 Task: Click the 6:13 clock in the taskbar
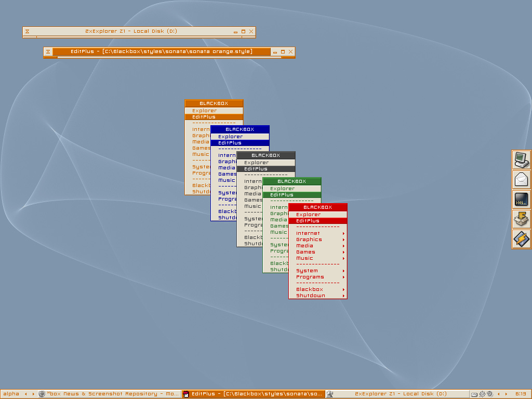pos(521,394)
